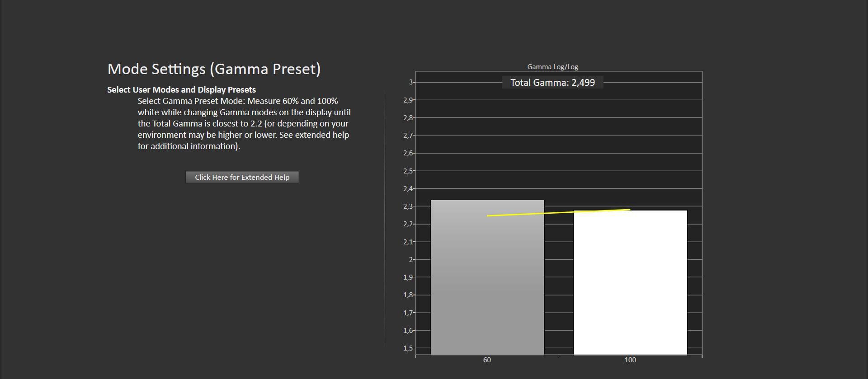
Task: Click the '100' x-axis label
Action: pyautogui.click(x=630, y=360)
